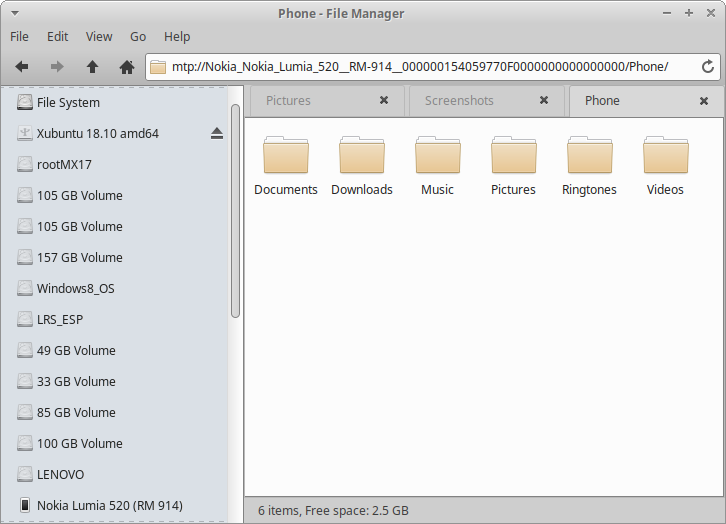726x524 pixels.
Task: Open the Edit menu
Action: click(57, 37)
